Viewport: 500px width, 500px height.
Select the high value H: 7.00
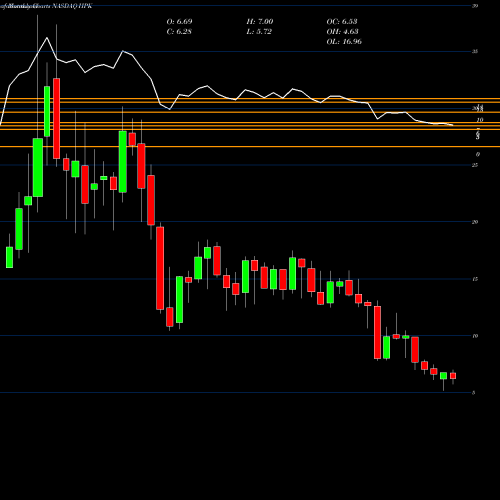[x=260, y=22]
